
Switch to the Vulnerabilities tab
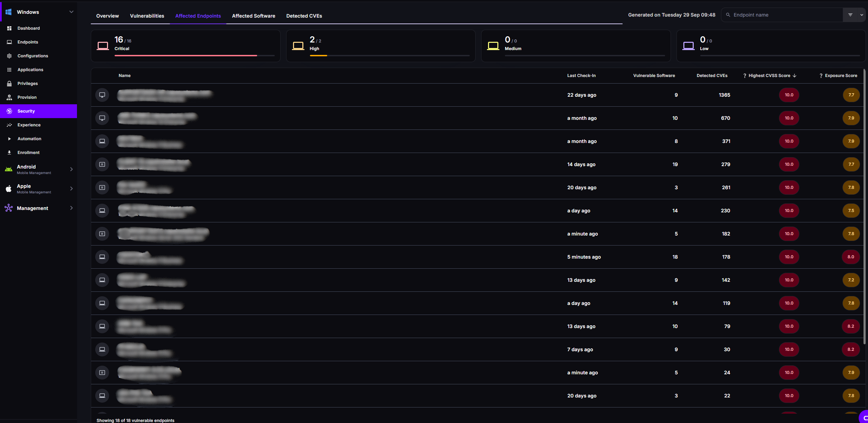tap(147, 16)
